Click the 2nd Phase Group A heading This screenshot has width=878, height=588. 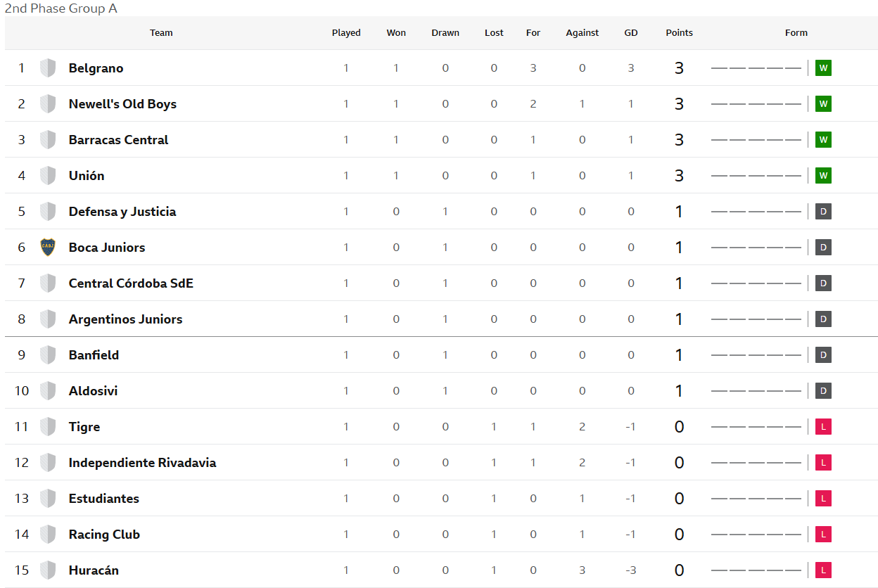tap(61, 8)
